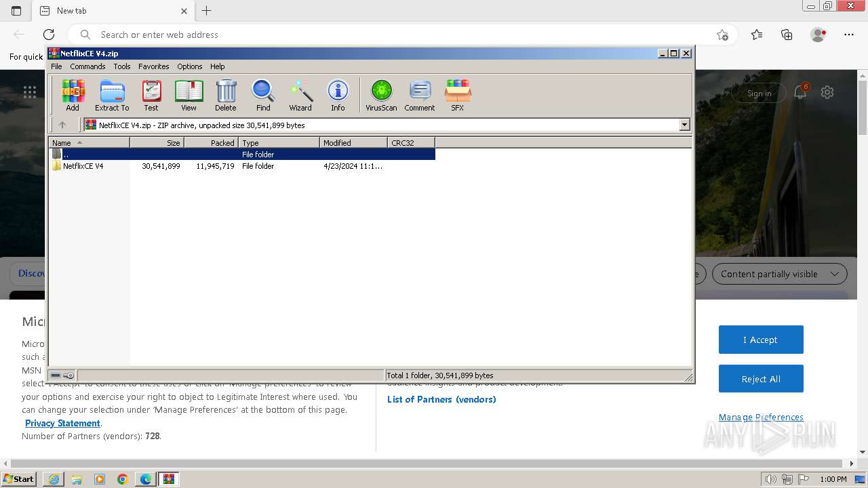Open the volume icon in system tray
868x488 pixels.
coord(771,479)
